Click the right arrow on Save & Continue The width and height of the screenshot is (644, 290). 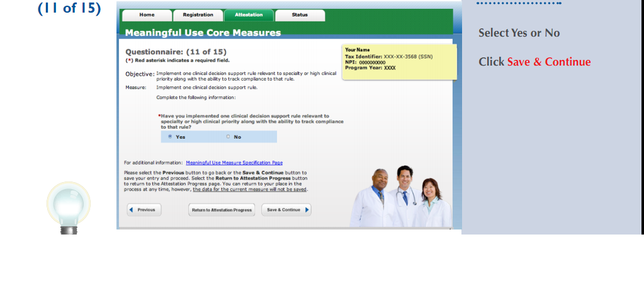pyautogui.click(x=307, y=210)
